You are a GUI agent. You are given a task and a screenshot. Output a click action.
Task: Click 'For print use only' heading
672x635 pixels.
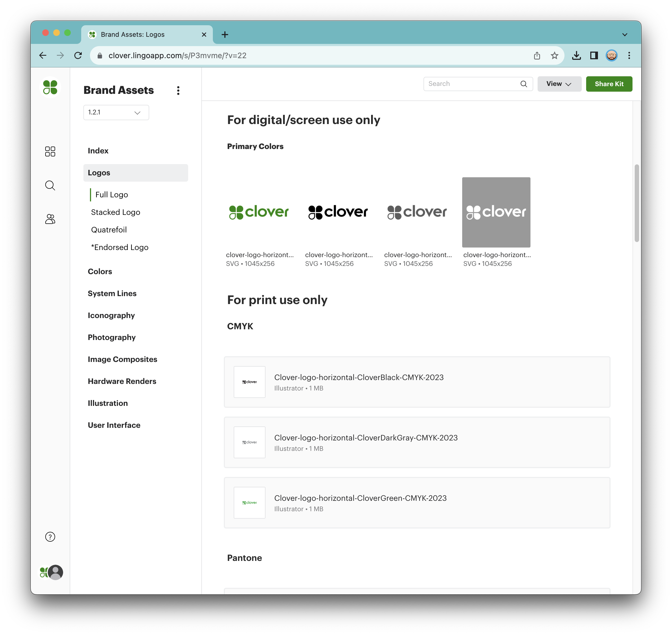click(277, 300)
